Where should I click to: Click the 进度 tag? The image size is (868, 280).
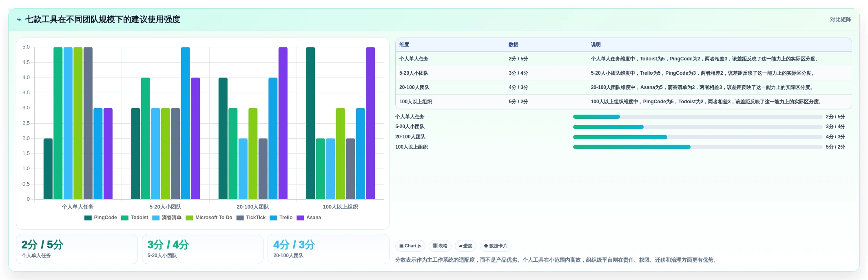coord(465,246)
